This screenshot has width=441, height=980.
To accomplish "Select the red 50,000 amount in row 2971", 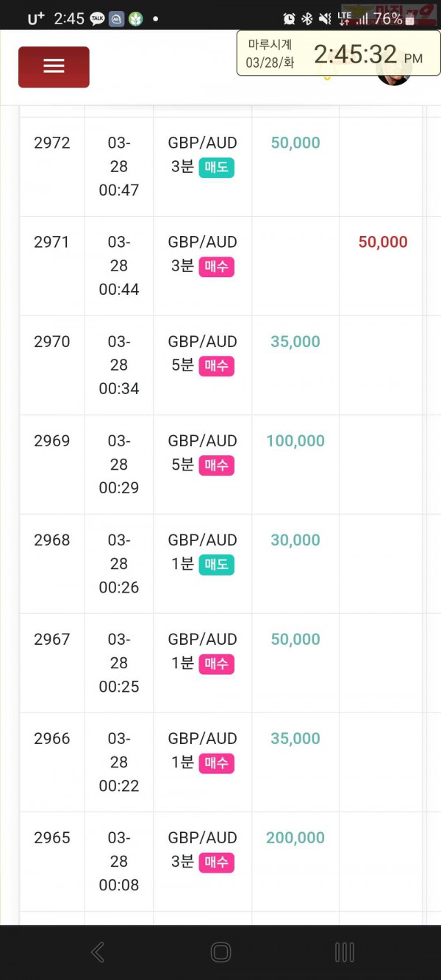I will tap(383, 242).
